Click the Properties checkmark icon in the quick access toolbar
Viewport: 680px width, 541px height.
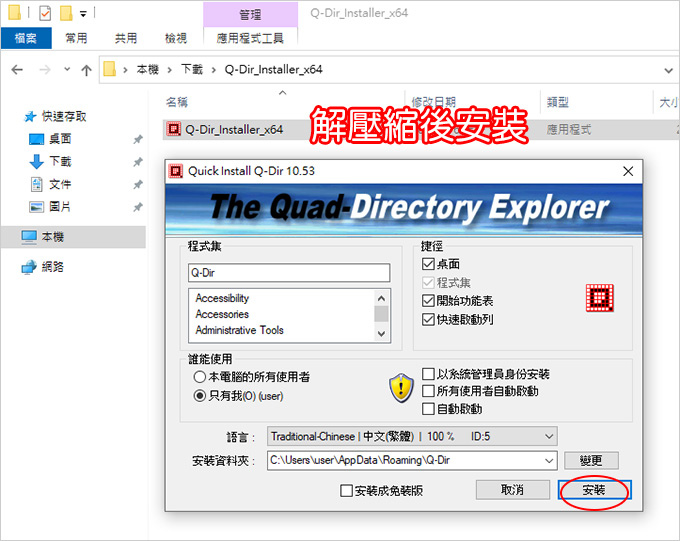(x=45, y=13)
